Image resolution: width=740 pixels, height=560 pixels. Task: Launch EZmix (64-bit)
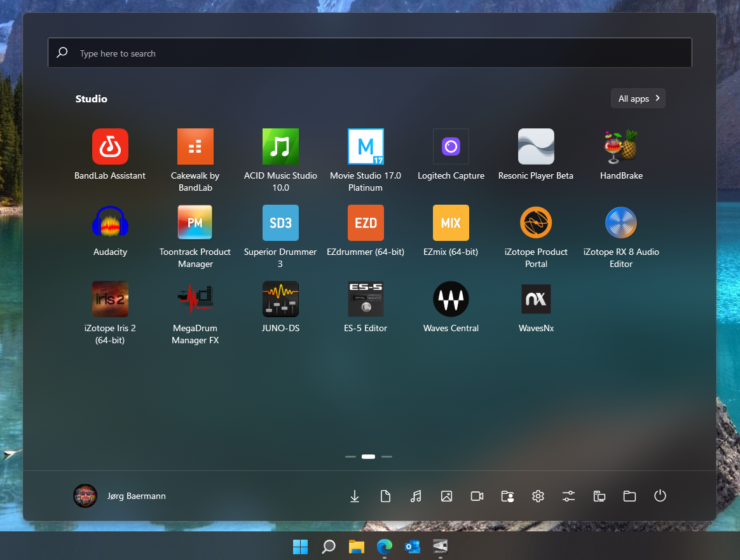(451, 222)
